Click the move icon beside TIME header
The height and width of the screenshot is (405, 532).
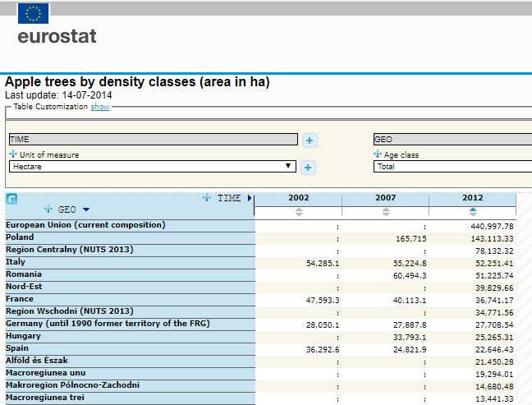click(x=207, y=197)
